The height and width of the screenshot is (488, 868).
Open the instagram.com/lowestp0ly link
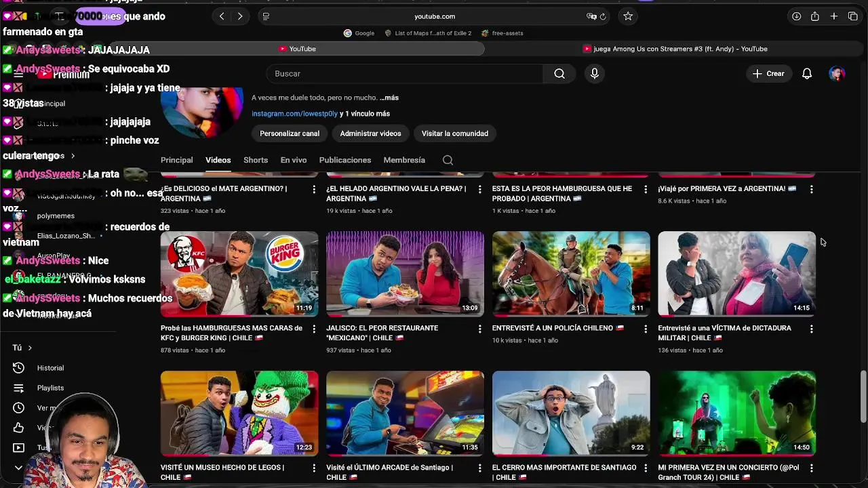[295, 114]
